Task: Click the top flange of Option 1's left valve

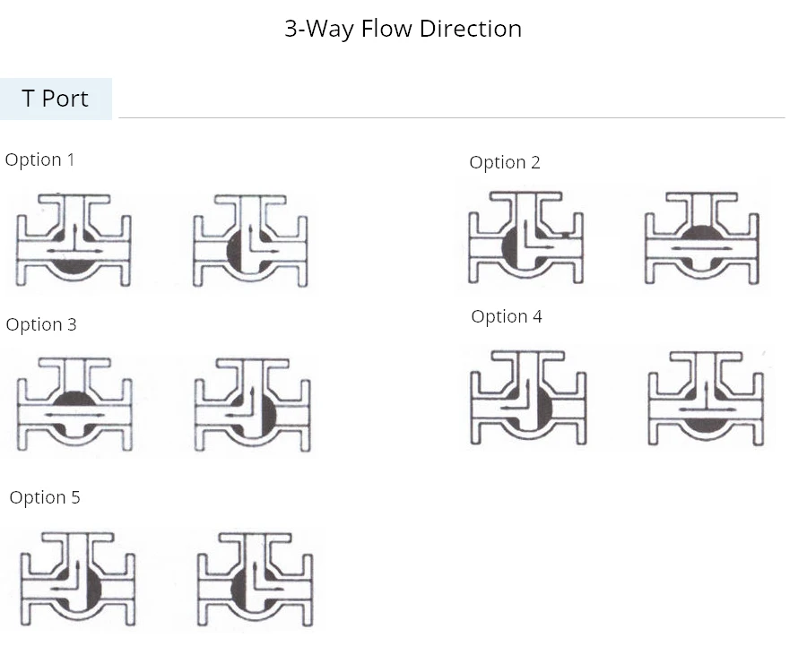Action: point(74,198)
